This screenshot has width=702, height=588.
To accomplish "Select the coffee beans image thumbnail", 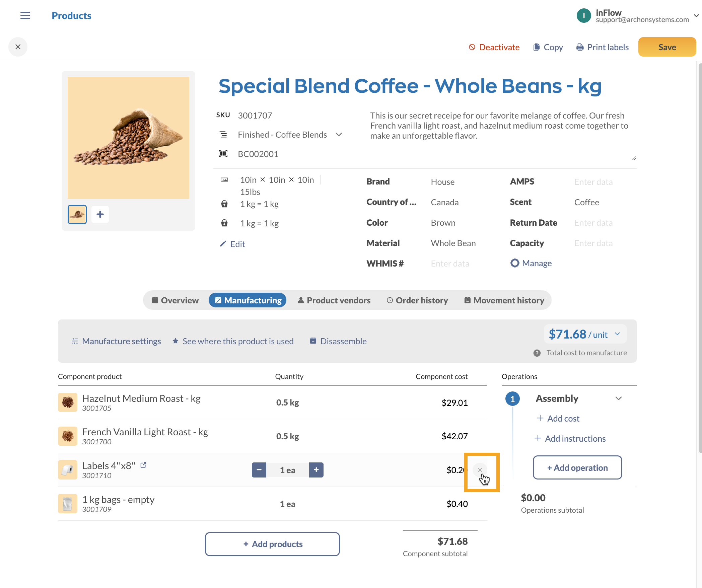I will coord(77,214).
